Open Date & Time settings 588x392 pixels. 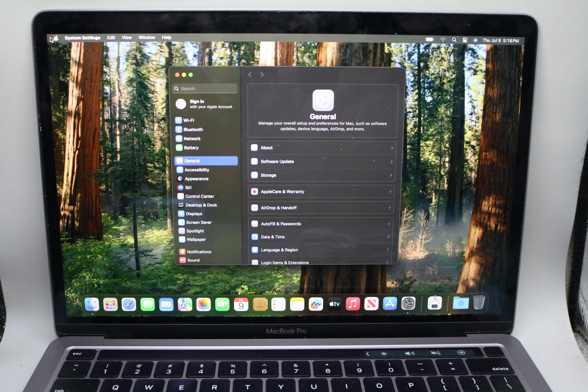[321, 237]
